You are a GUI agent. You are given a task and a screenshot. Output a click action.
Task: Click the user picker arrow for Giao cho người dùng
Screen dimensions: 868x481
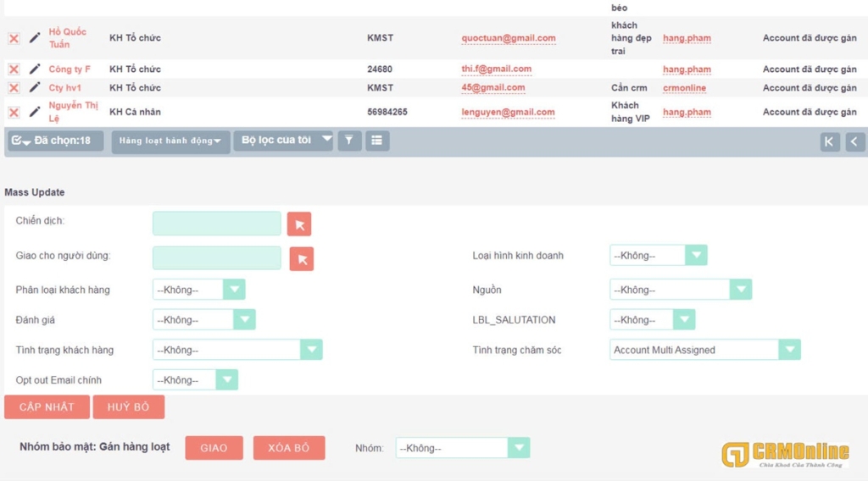pos(302,258)
